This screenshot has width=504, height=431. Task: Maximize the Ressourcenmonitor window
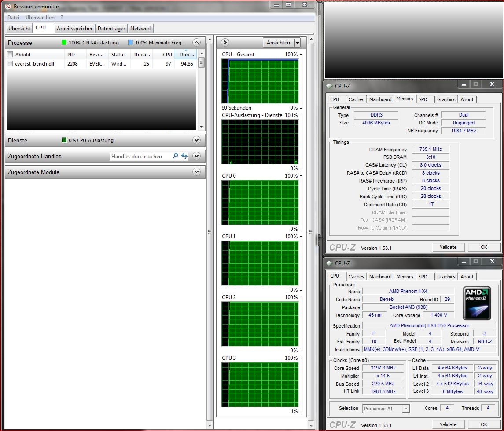pyautogui.click(x=288, y=4)
